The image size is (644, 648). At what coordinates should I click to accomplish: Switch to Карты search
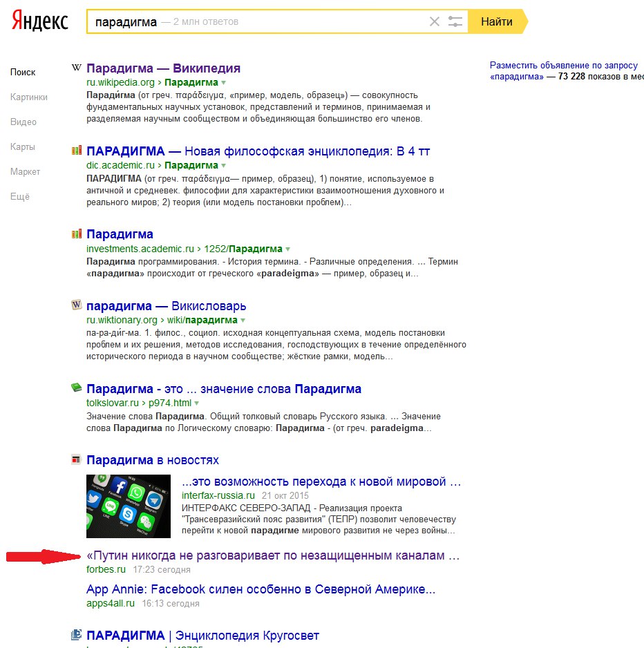(x=23, y=146)
